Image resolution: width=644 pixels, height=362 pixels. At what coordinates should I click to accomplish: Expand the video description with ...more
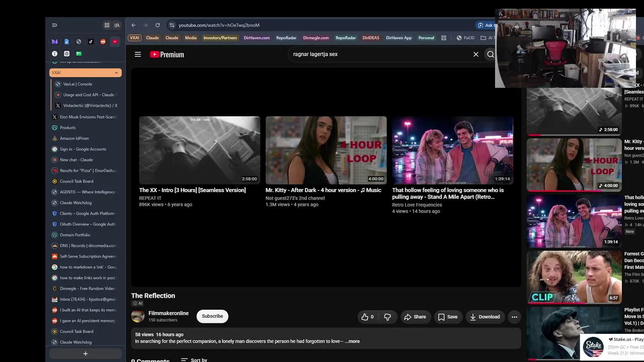pyautogui.click(x=352, y=341)
